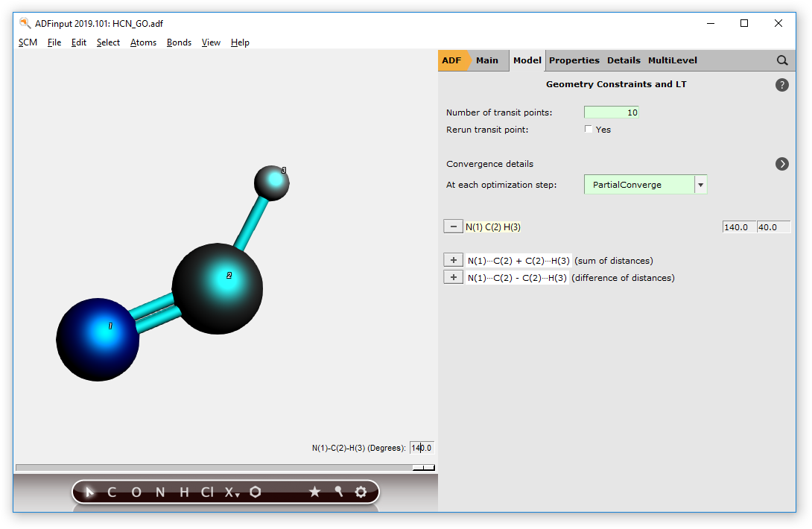Click the star tool in the toolbar

pos(314,492)
